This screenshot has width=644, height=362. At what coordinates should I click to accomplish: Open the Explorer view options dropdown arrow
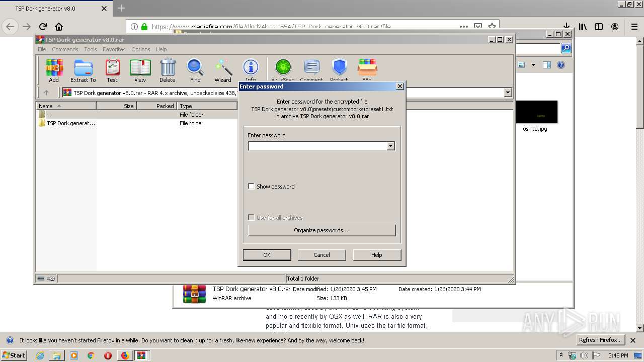pyautogui.click(x=533, y=65)
